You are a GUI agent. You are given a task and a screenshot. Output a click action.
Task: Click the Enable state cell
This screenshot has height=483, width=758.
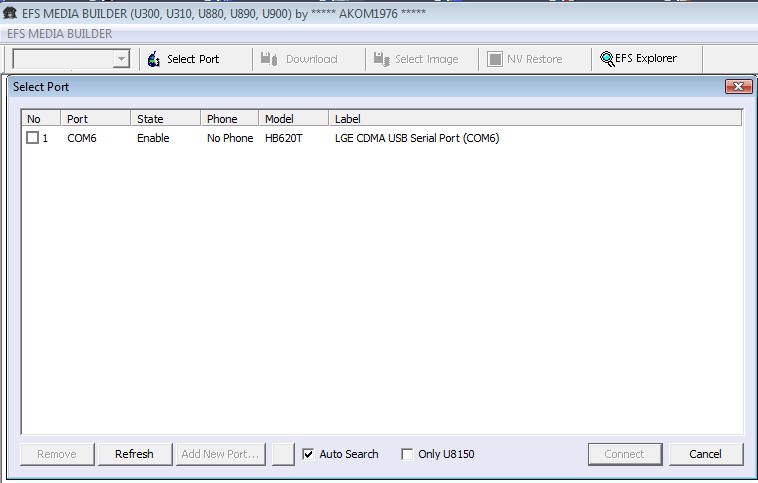[153, 138]
